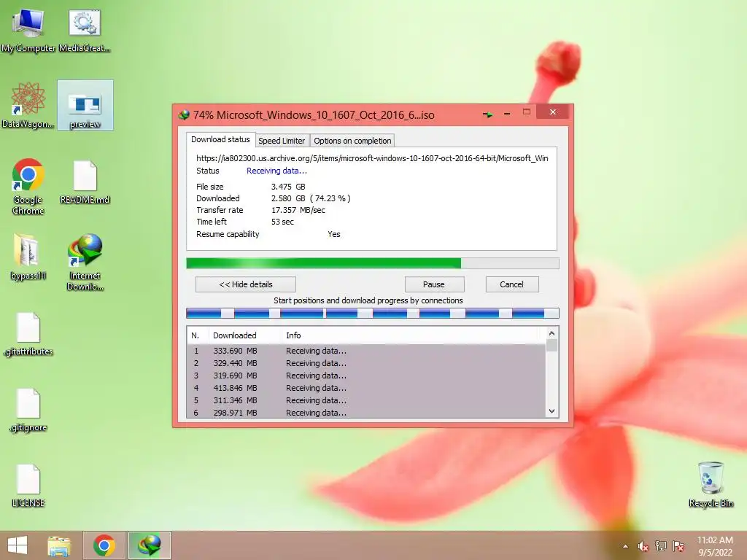Viewport: 747px width, 560px height.
Task: Close the IDM download window
Action: pos(553,112)
